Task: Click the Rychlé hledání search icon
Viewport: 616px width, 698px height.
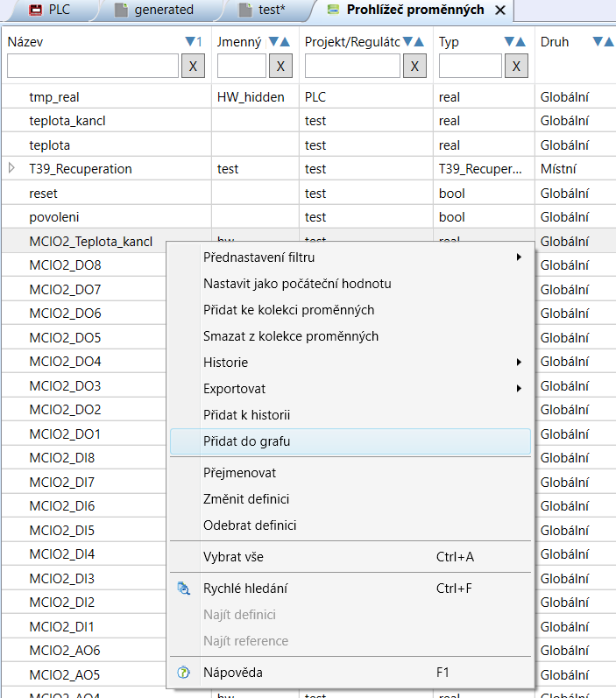Action: 183,589
